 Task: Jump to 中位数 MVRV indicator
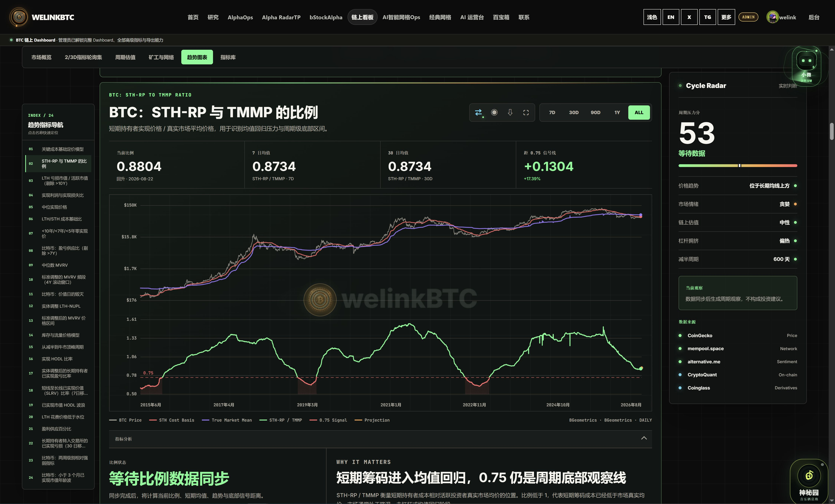tap(58, 265)
